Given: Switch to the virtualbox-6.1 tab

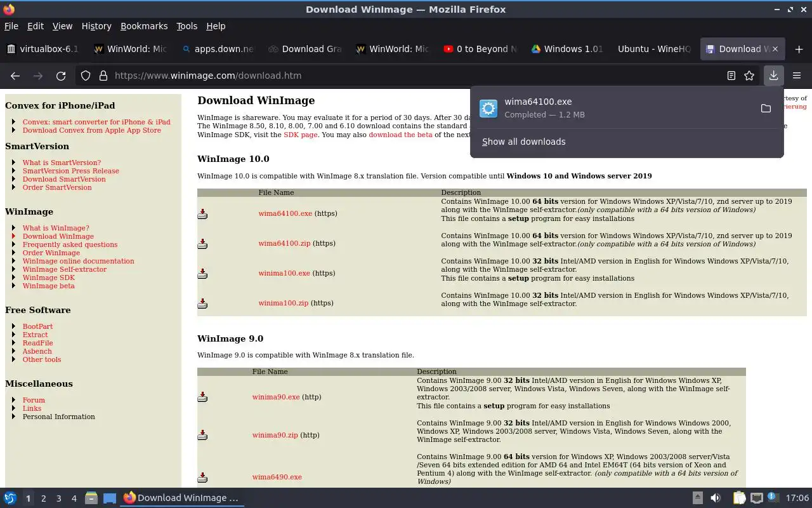Looking at the screenshot, I should 43,49.
